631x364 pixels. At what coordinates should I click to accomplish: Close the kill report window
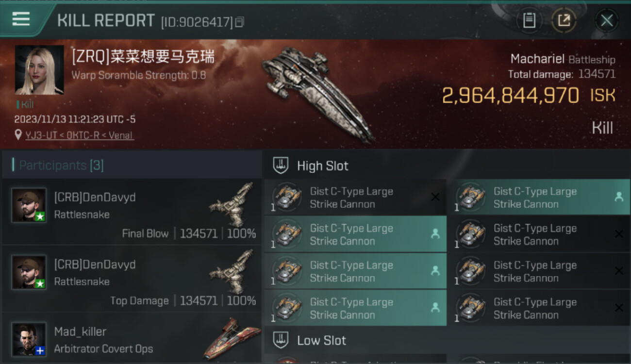pyautogui.click(x=607, y=20)
